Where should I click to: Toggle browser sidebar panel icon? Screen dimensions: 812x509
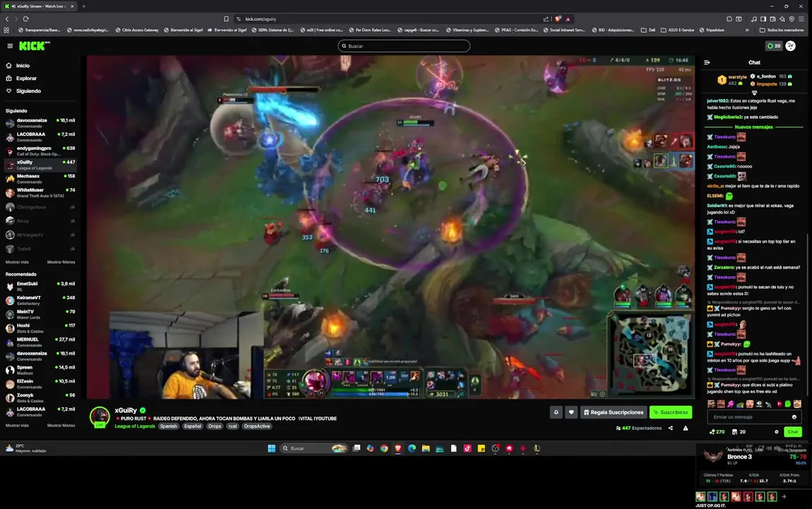[763, 19]
